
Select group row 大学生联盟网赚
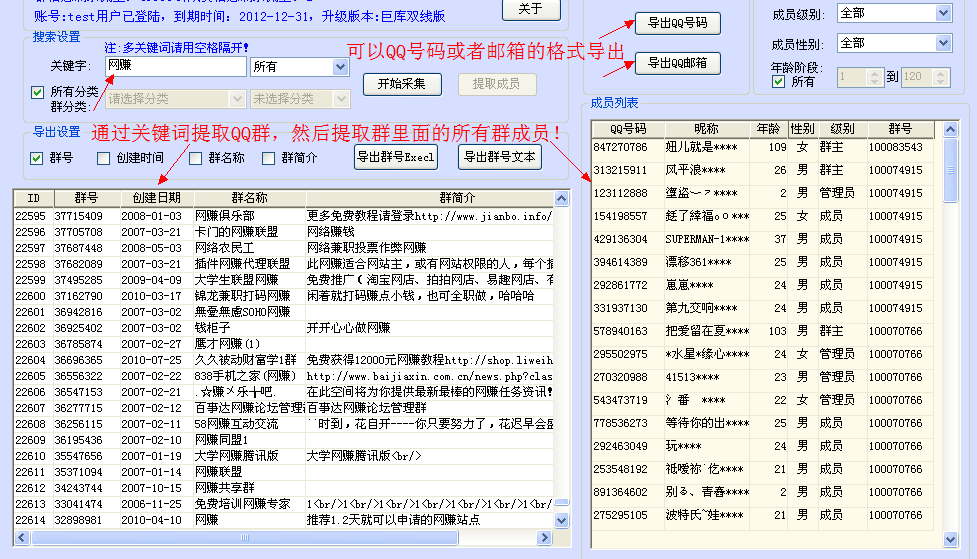coord(284,280)
